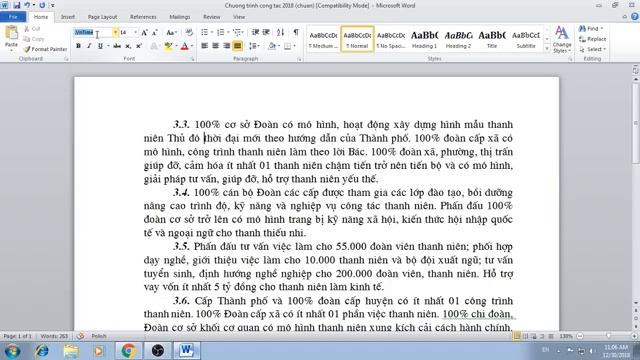The image size is (640, 360).
Task: Clear formatting with the eraser icon
Action: pos(189,32)
